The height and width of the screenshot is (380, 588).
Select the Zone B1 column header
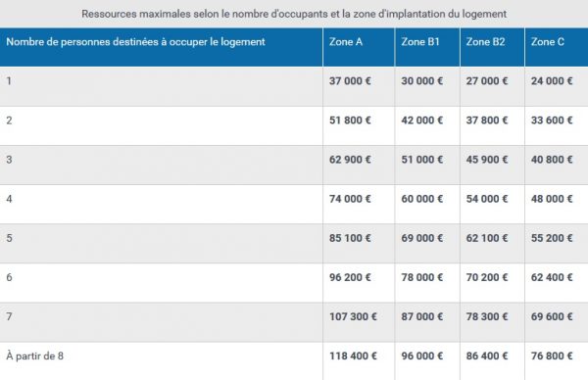[x=427, y=47]
